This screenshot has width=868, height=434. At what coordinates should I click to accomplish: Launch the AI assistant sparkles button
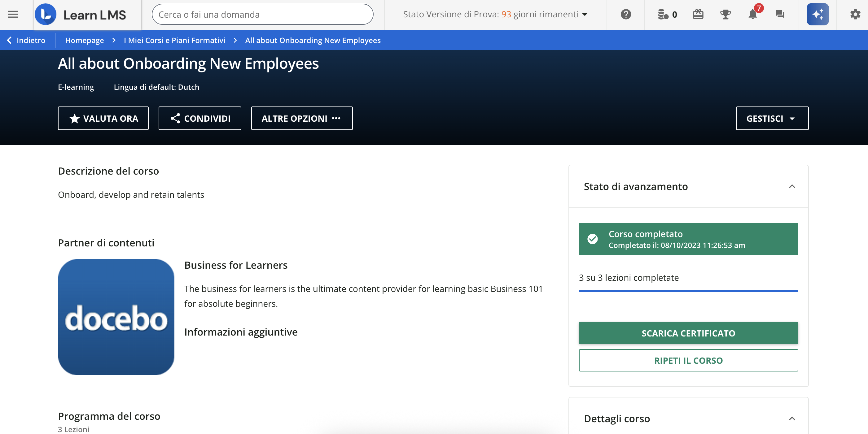pyautogui.click(x=818, y=14)
